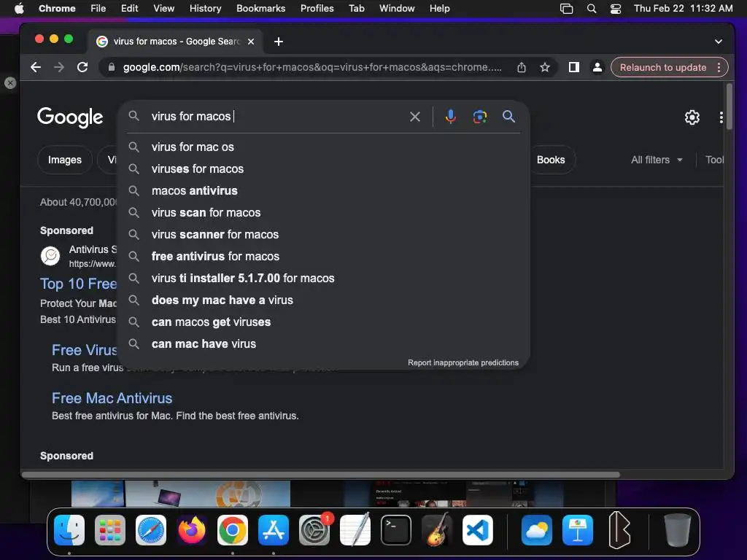The image size is (747, 560).
Task: Open Launchpad from the Dock
Action: [x=110, y=530]
